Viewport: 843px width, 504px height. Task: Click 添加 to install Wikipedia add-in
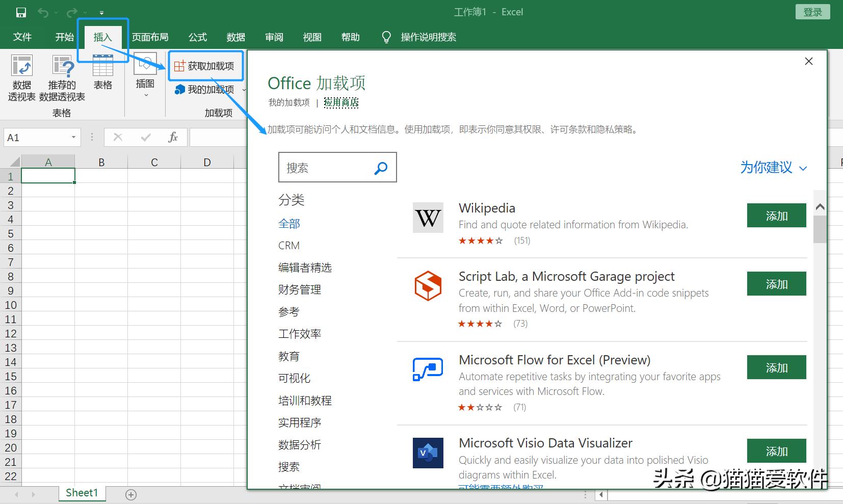point(776,215)
